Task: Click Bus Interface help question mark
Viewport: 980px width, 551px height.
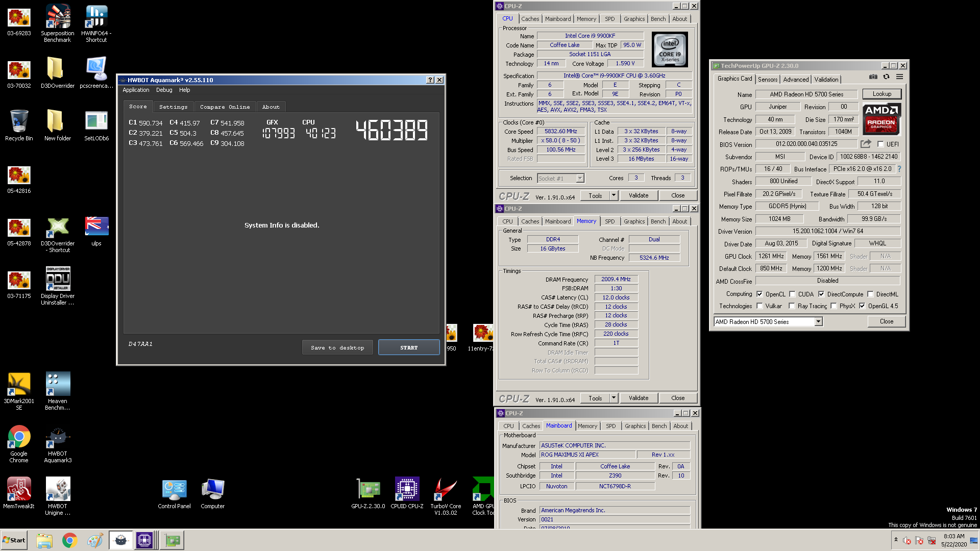Action: tap(899, 169)
